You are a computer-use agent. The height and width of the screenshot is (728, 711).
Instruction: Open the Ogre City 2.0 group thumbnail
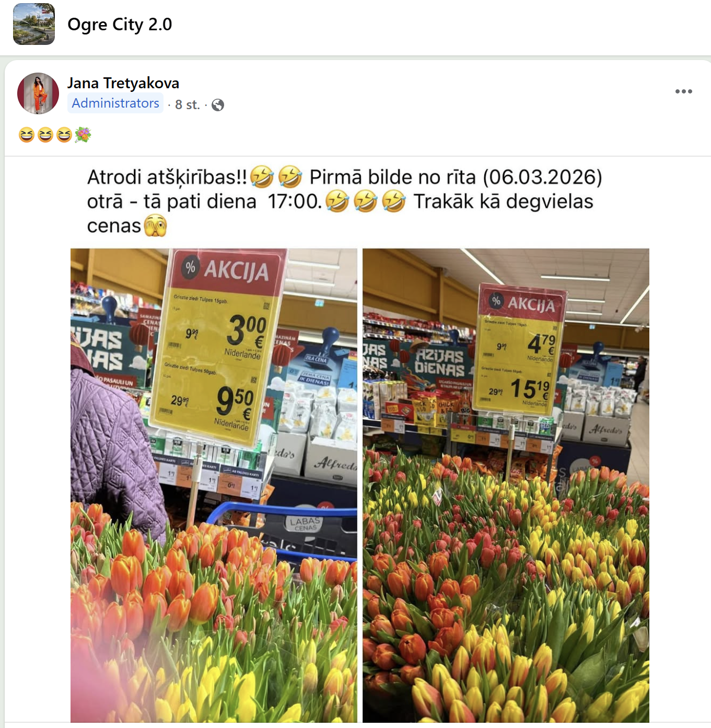pos(34,24)
